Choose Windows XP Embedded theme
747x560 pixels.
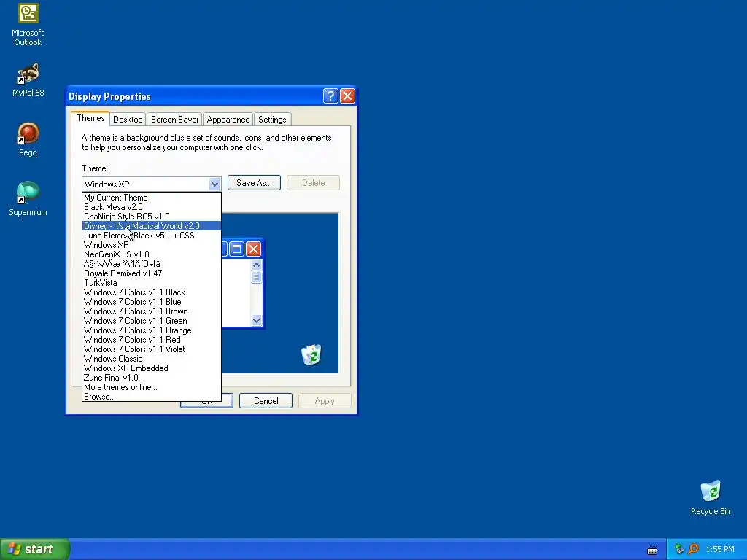pos(152,368)
